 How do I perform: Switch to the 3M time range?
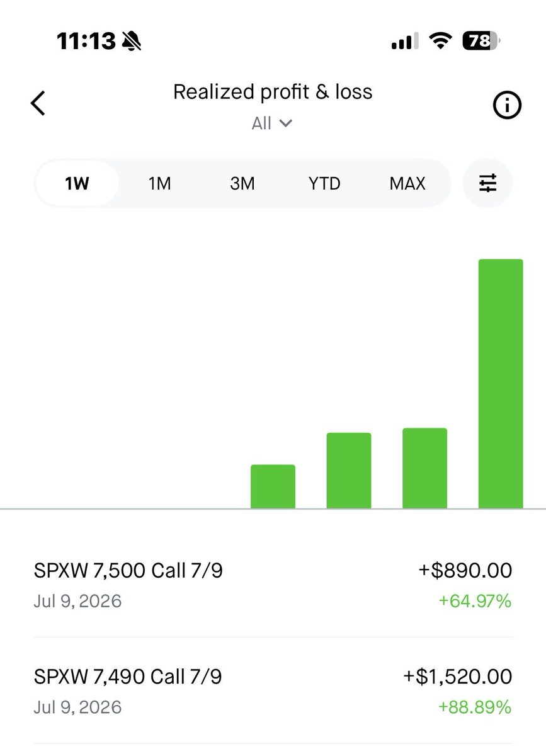tap(242, 183)
